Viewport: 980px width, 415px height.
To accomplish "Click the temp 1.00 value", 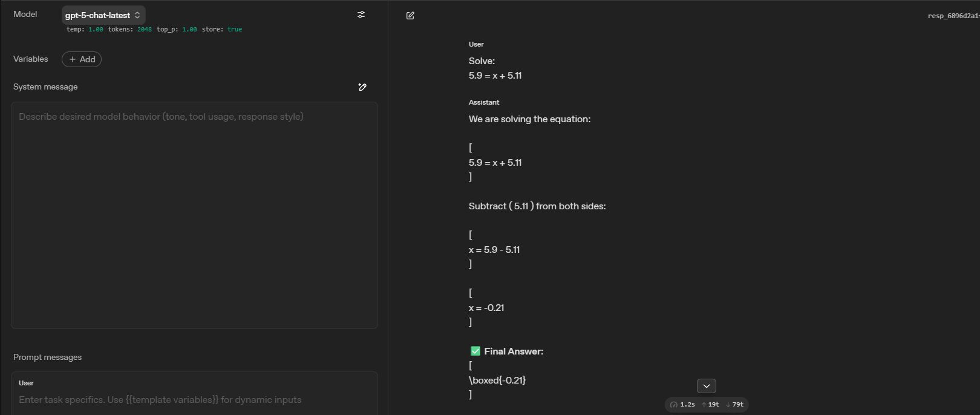I will 96,30.
